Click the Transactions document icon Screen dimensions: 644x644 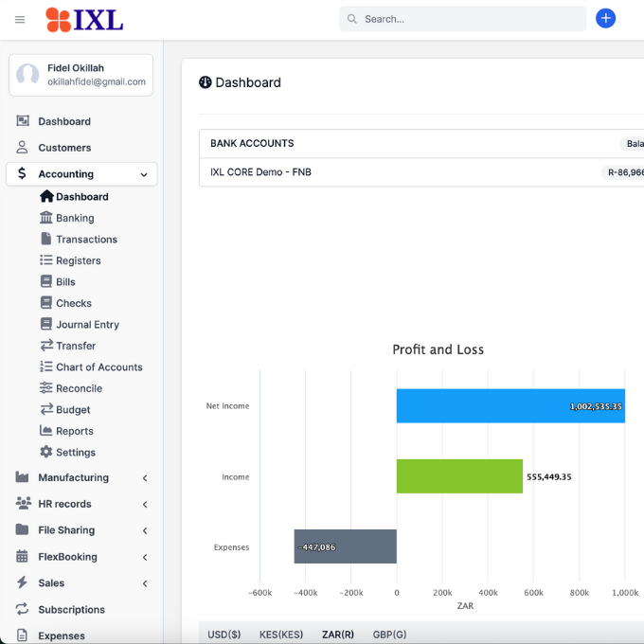[46, 240]
